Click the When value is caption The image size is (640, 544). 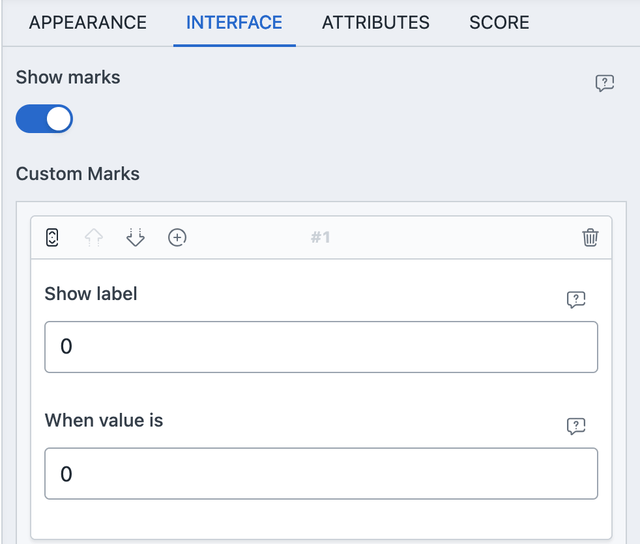pos(104,420)
